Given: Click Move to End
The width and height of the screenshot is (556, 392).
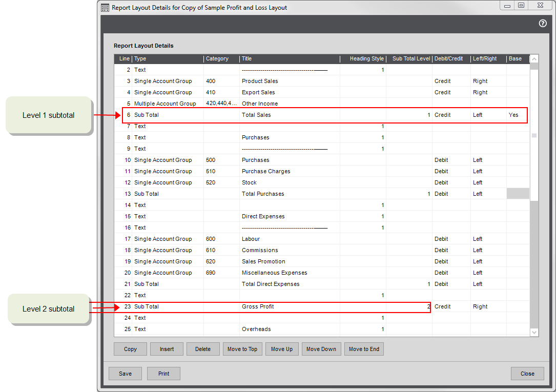Looking at the screenshot, I should pos(364,349).
